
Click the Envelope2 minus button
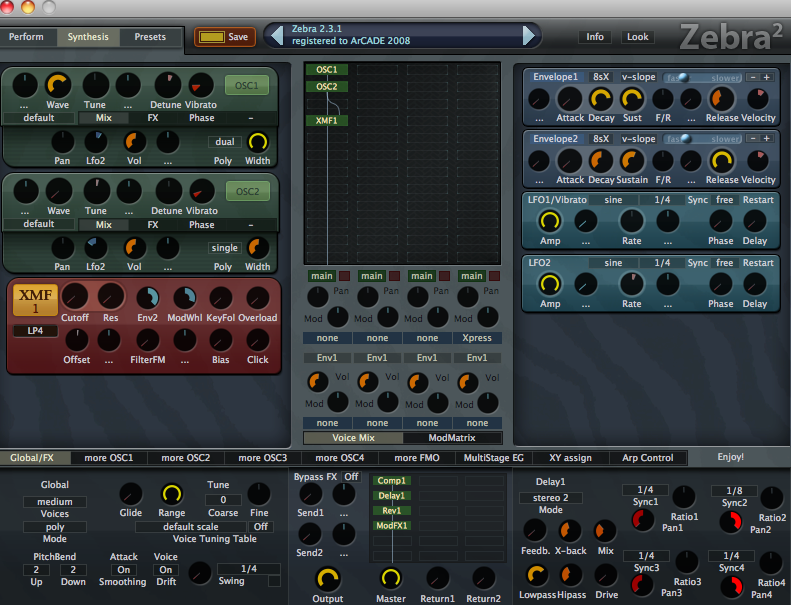(753, 138)
